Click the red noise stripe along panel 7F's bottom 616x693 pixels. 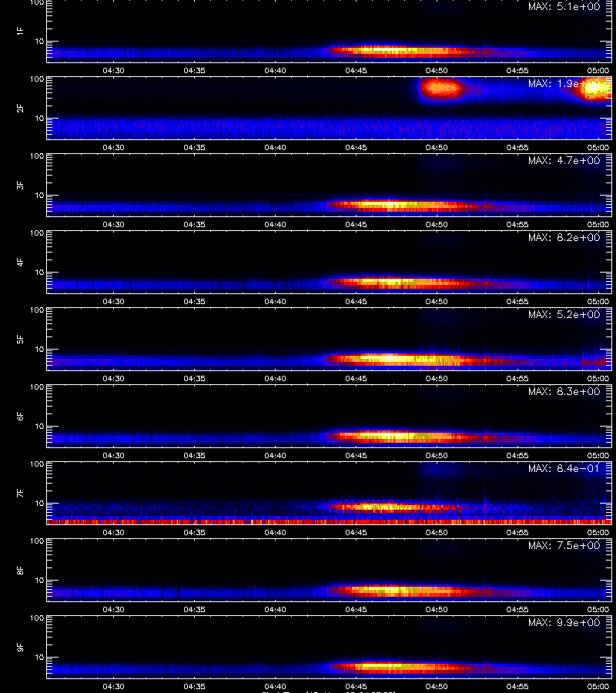[x=330, y=522]
